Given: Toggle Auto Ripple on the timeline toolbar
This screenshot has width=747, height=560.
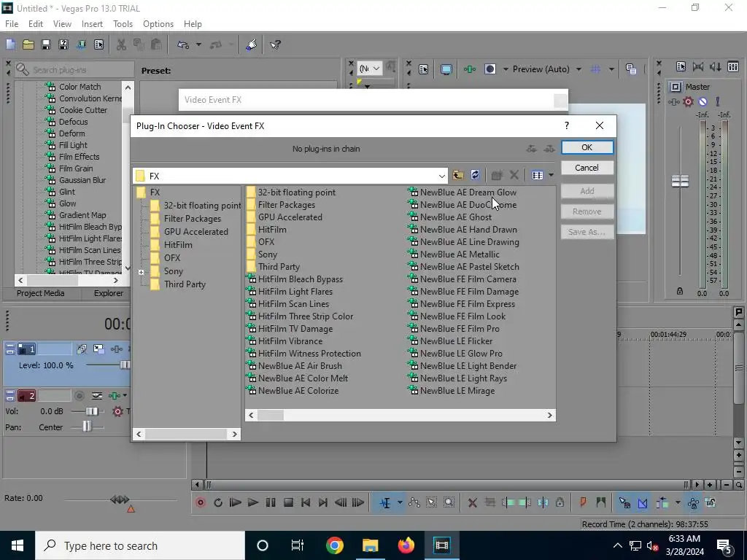Looking at the screenshot, I should point(662,502).
